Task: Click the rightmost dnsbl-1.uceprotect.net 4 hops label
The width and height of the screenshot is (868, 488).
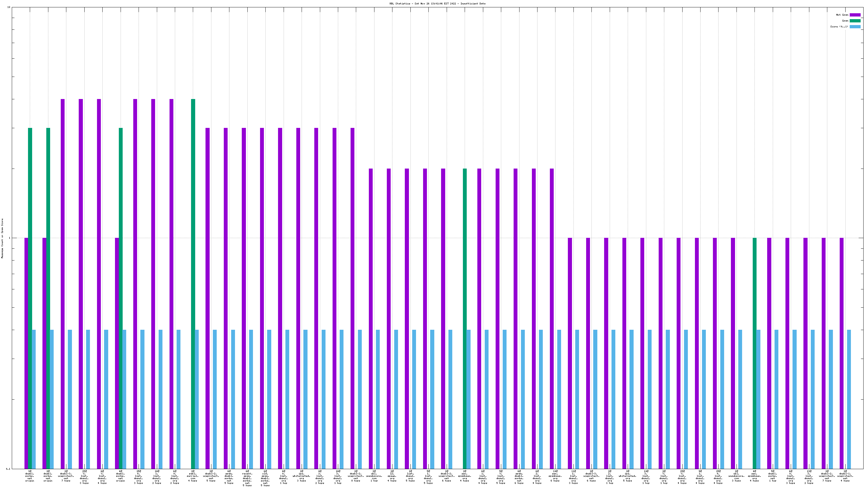Action: click(x=845, y=476)
